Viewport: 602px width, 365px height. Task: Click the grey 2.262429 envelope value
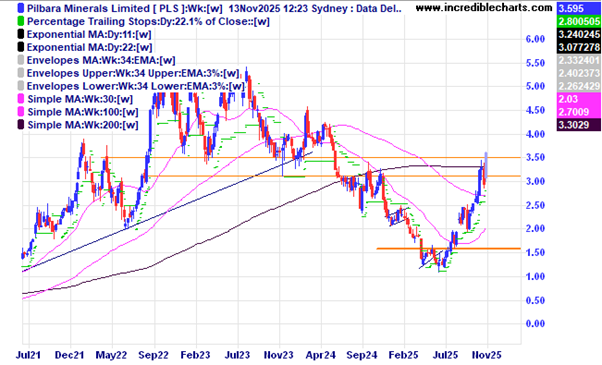(x=579, y=86)
